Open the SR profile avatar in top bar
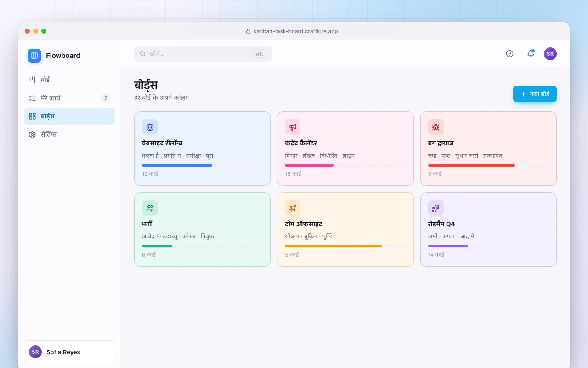This screenshot has width=588, height=368. (x=550, y=54)
